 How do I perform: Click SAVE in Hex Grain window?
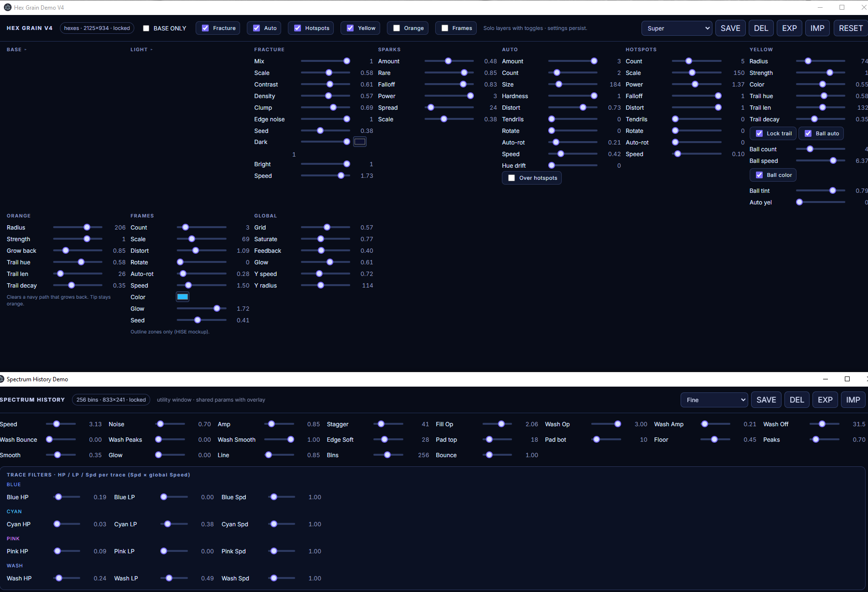(730, 28)
